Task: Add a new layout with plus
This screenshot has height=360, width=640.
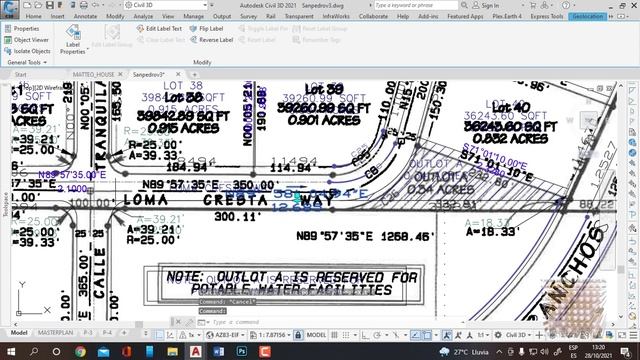Action: click(124, 333)
